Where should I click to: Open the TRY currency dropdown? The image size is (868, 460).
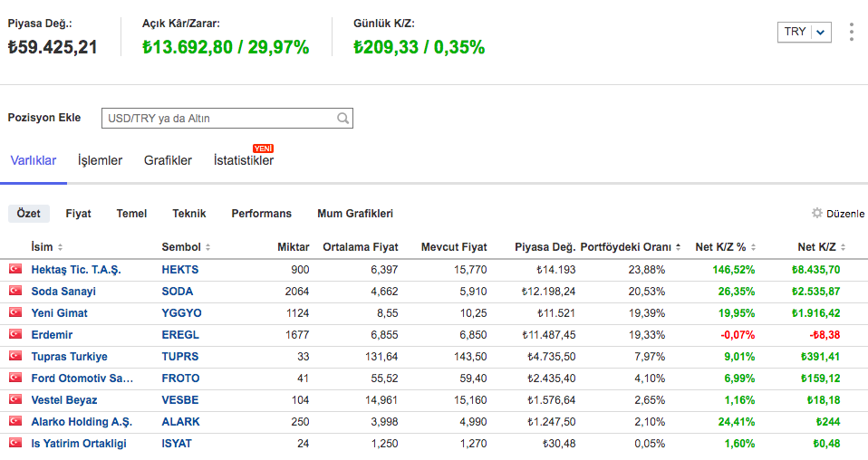(x=804, y=32)
